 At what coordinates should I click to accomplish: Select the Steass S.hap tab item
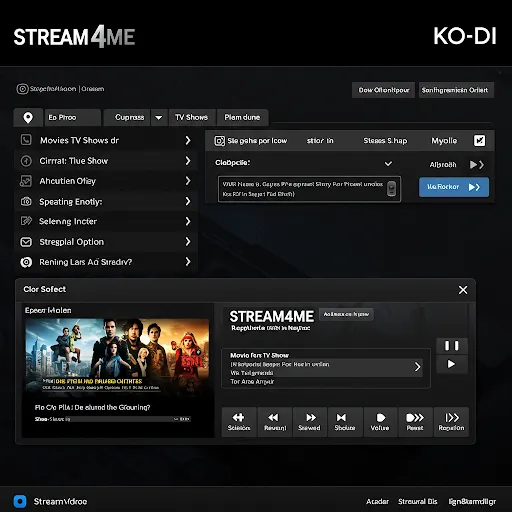[385, 141]
